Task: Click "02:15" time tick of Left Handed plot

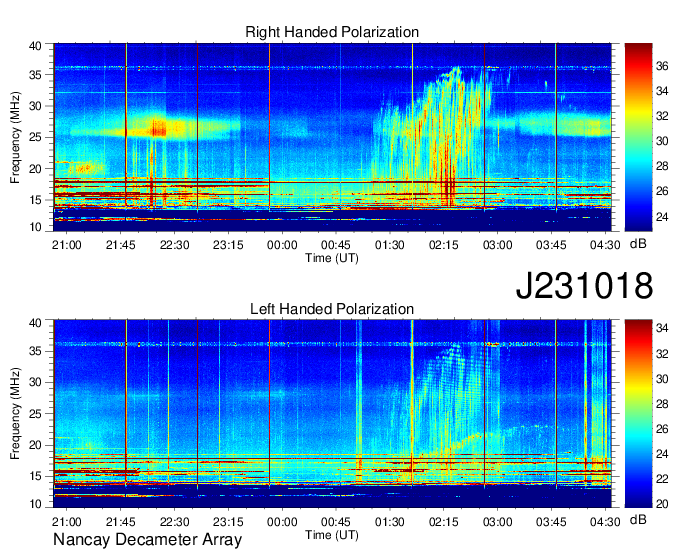Action: [443, 522]
